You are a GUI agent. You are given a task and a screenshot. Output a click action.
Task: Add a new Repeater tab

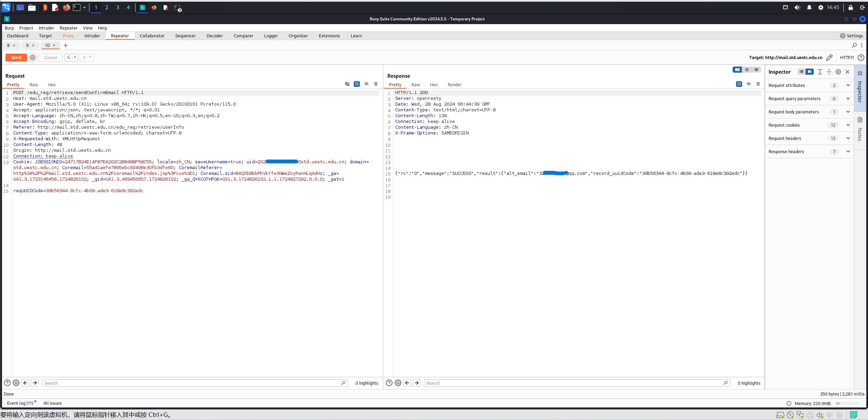coord(65,45)
